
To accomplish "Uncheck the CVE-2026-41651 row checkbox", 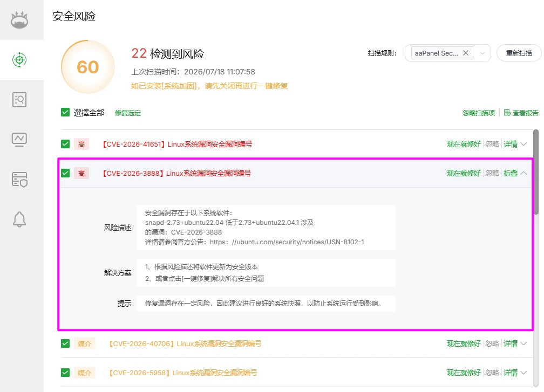I will [x=65, y=144].
